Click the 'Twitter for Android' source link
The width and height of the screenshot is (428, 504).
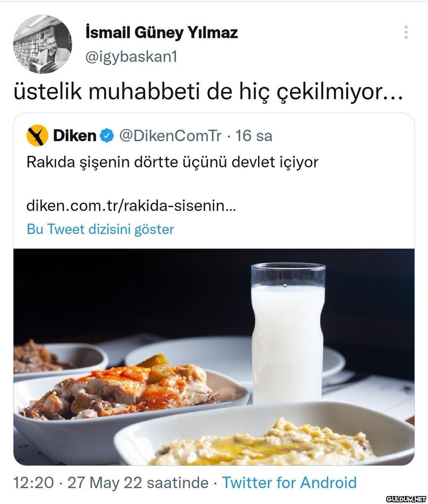click(289, 483)
